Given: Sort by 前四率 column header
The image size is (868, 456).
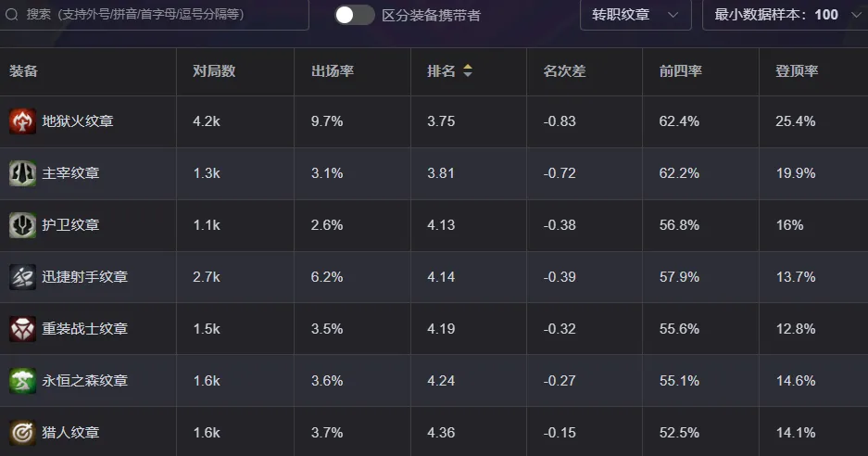Looking at the screenshot, I should 680,71.
